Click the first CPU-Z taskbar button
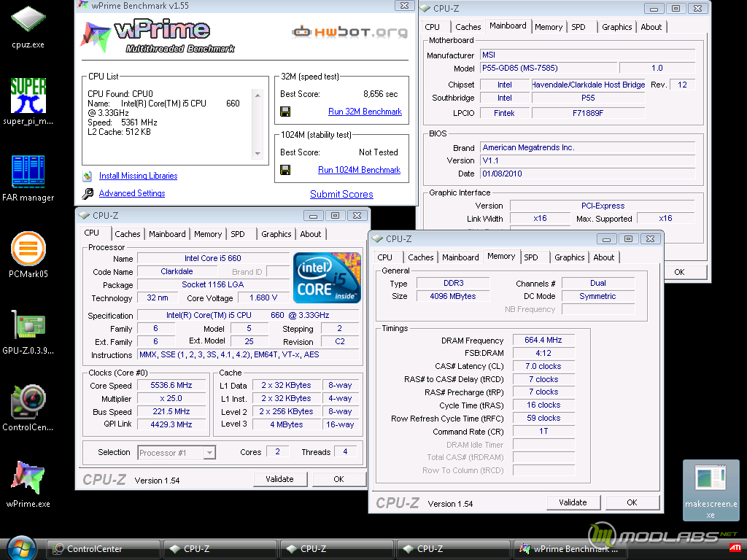747x560 pixels. (x=220, y=549)
